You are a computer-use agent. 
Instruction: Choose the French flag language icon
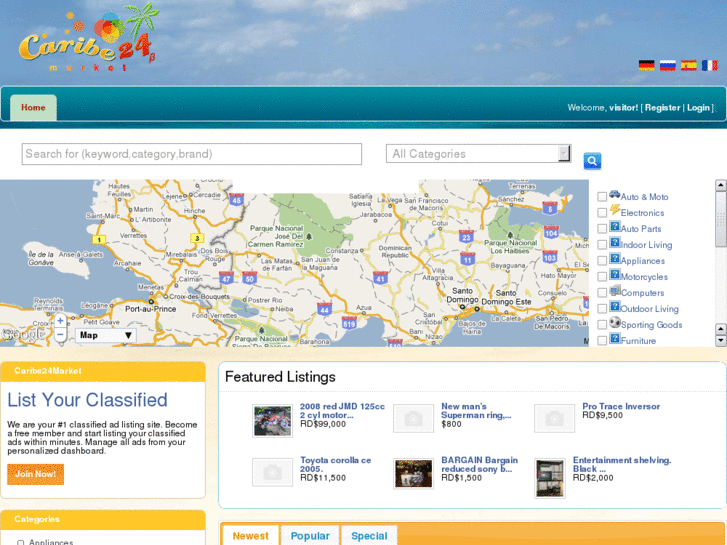pos(709,65)
